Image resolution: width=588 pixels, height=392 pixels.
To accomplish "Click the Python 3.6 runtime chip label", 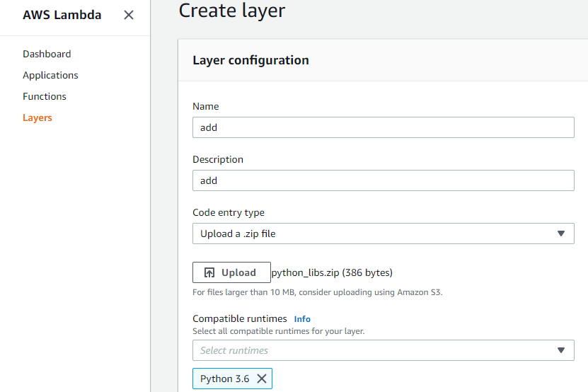I will coord(224,379).
